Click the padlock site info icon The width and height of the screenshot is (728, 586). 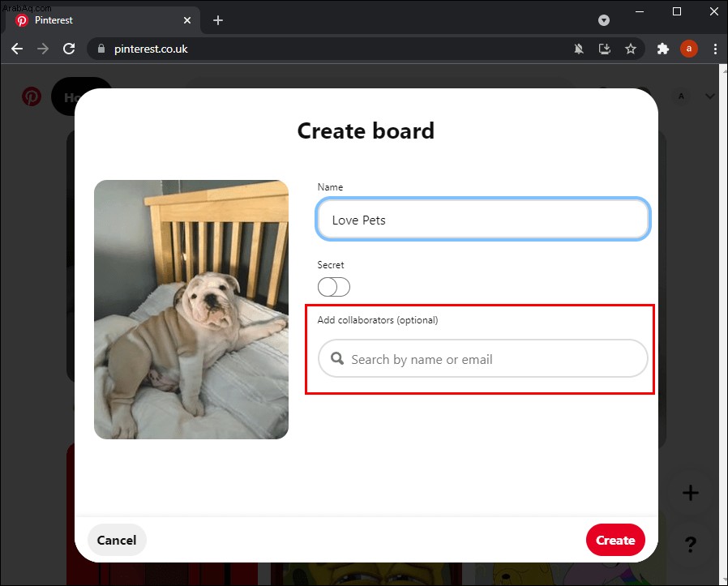coord(101,49)
